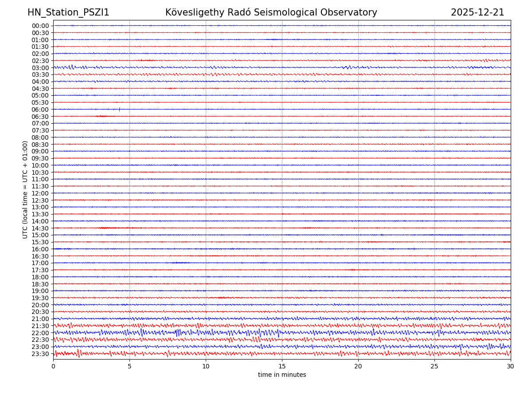Click the 15 minute x-axis tick label
The height and width of the screenshot is (399, 532).
282,367
